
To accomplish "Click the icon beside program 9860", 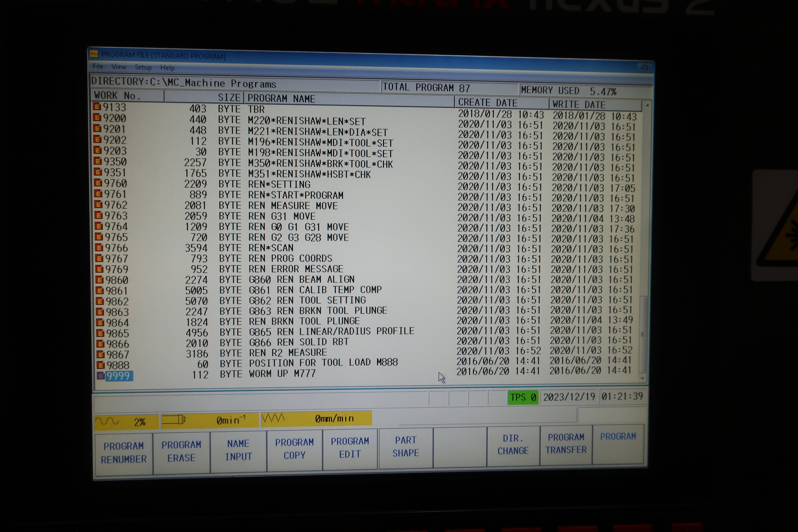I will [x=99, y=280].
